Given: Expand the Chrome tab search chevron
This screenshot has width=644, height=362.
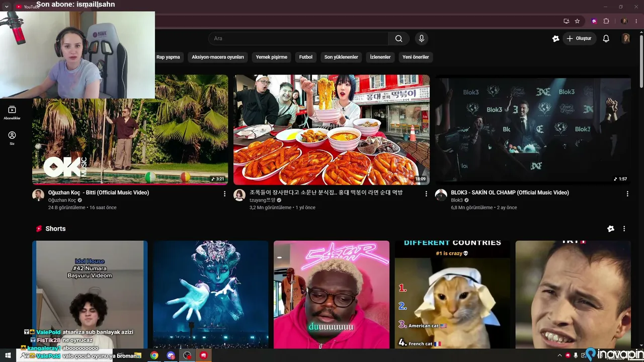Looking at the screenshot, I should [x=7, y=7].
